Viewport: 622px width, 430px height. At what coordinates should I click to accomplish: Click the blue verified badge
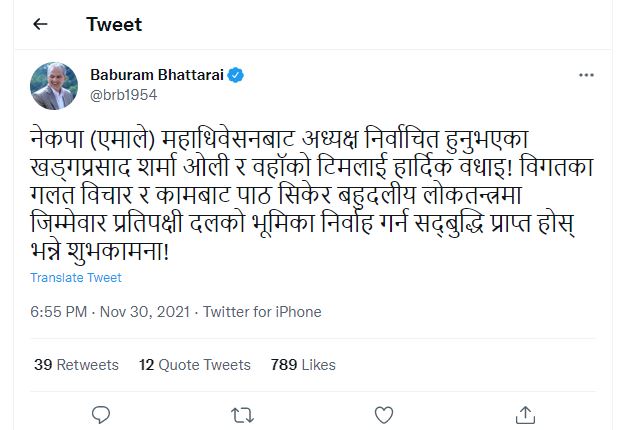tap(236, 75)
